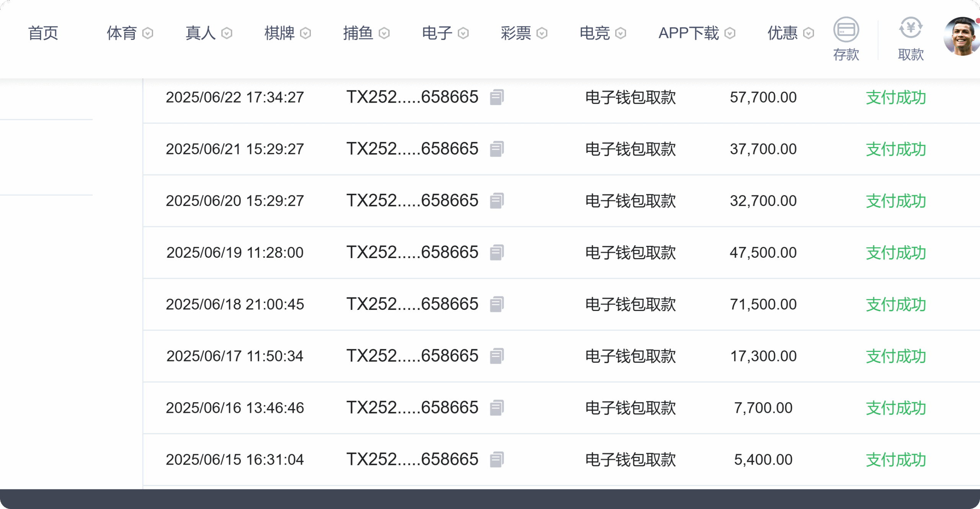Copy order number of 2025/06/16 row
Screen dimensions: 980x509
pos(497,408)
